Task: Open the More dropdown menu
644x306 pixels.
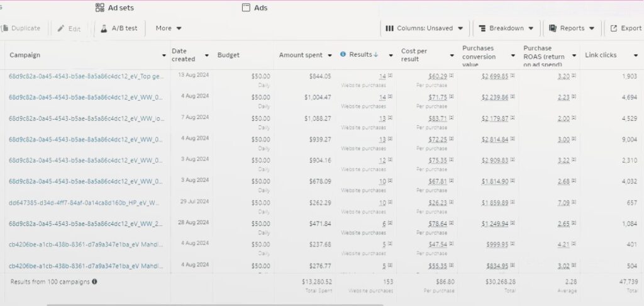Action: click(x=169, y=28)
